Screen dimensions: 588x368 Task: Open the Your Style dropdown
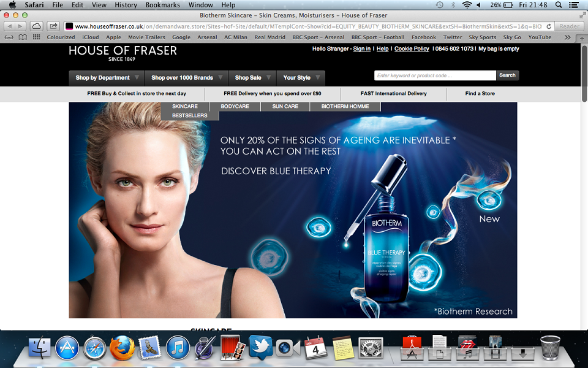tap(301, 78)
